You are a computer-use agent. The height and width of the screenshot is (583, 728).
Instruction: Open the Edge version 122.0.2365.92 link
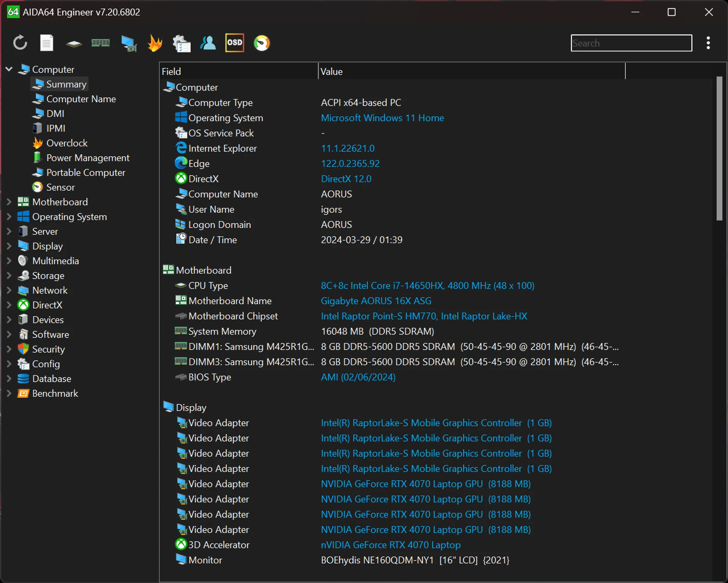click(350, 163)
